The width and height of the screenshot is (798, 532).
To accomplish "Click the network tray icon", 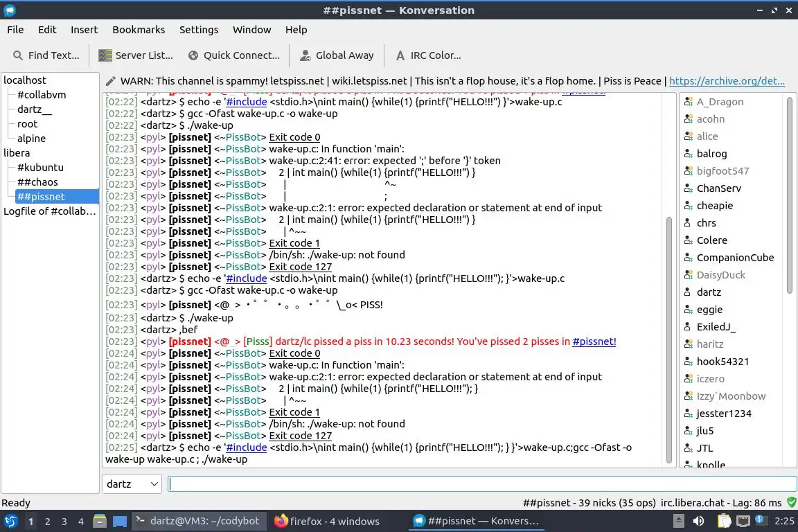I will pyautogui.click(x=743, y=521).
